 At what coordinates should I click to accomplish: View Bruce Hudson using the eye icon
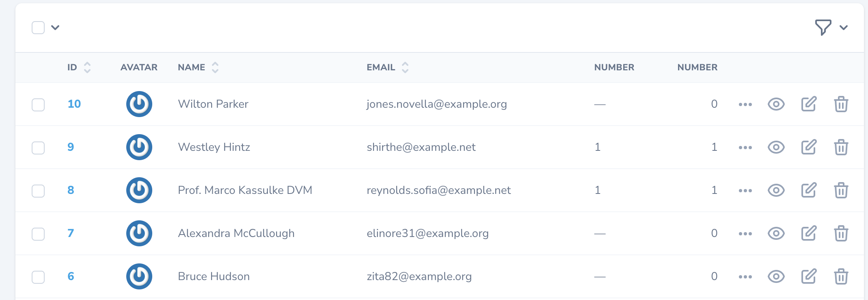pos(776,276)
